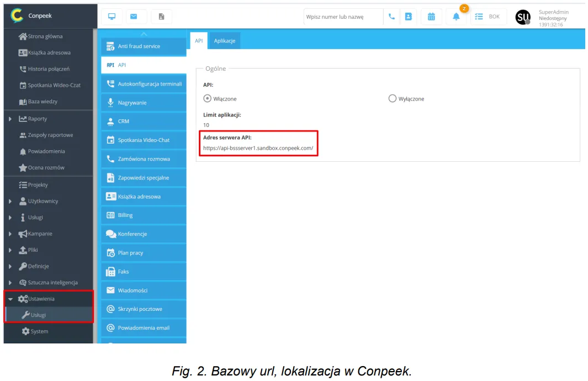Switch to the Aplikacje tab

[x=225, y=41]
